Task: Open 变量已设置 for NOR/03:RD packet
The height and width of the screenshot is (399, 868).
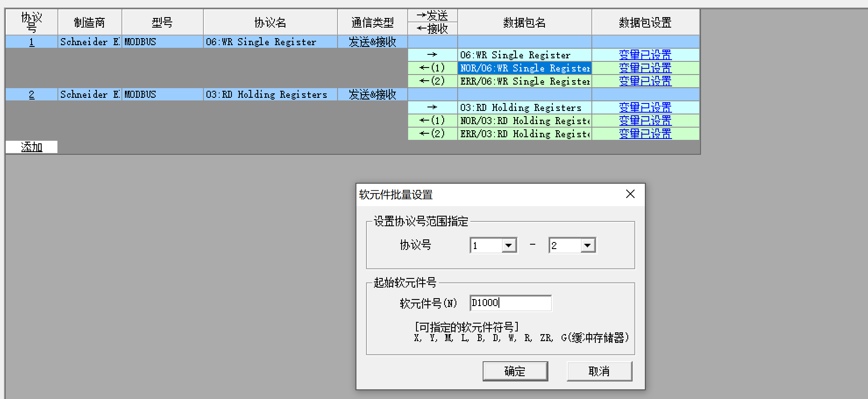Action: pos(645,121)
